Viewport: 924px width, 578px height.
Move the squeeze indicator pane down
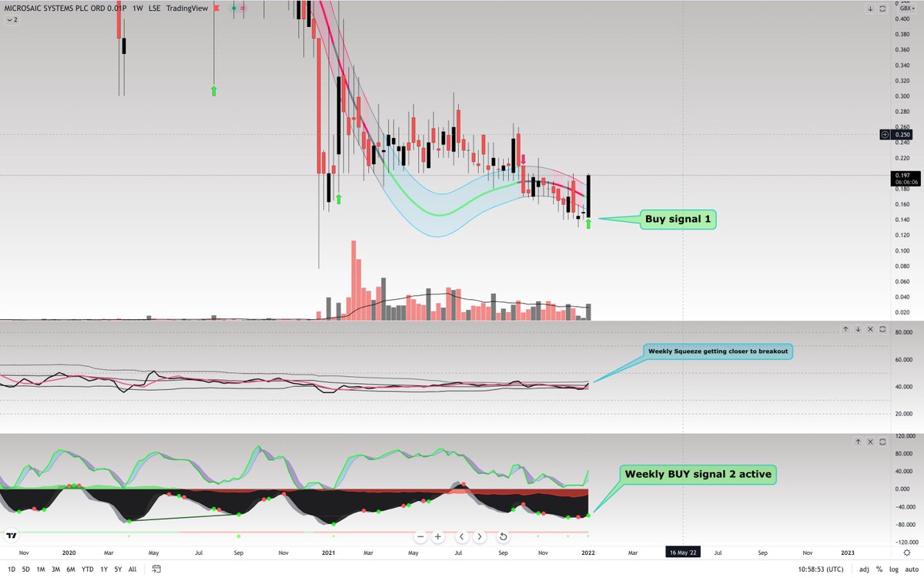tap(858, 329)
